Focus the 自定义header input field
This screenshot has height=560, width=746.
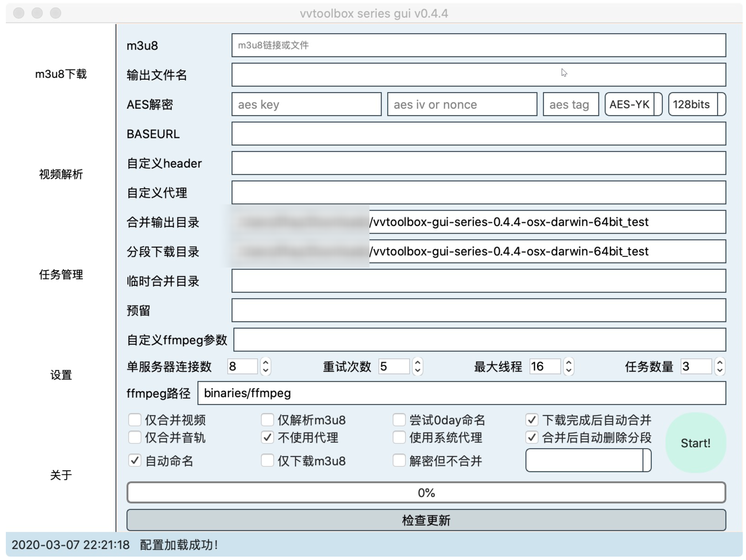tap(478, 163)
